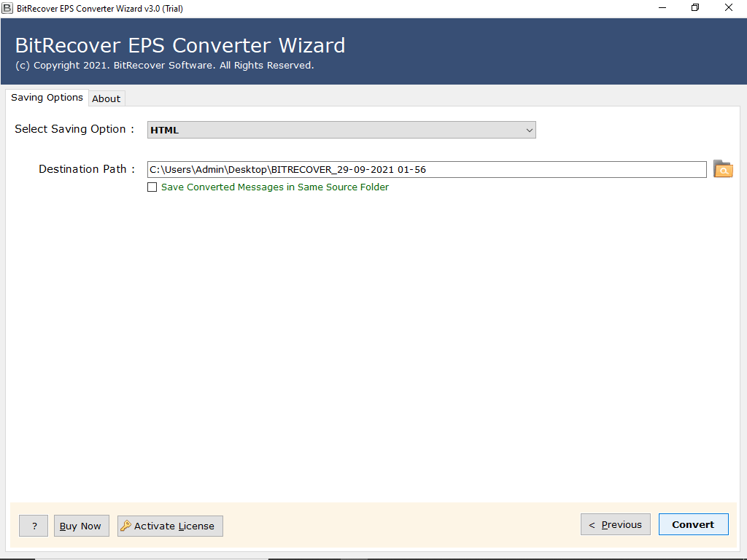Click the Buy Now button
Screen dimensions: 747x560
pyautogui.click(x=81, y=526)
